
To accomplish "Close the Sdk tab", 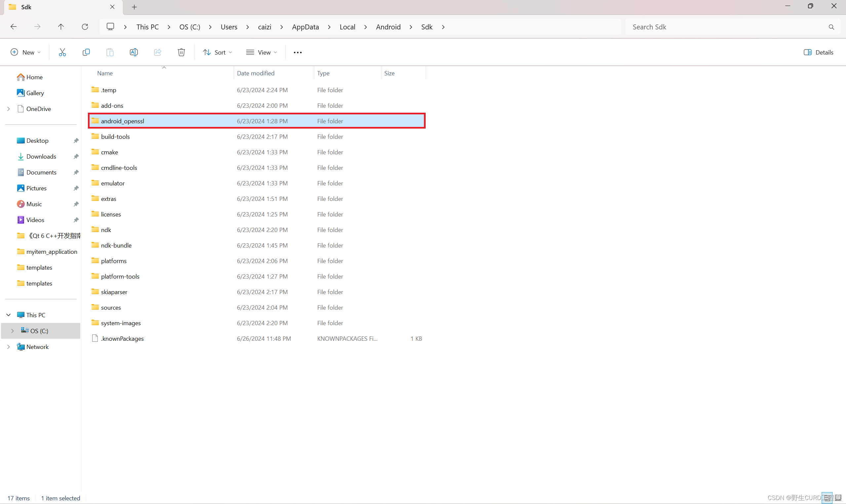I will pos(112,7).
